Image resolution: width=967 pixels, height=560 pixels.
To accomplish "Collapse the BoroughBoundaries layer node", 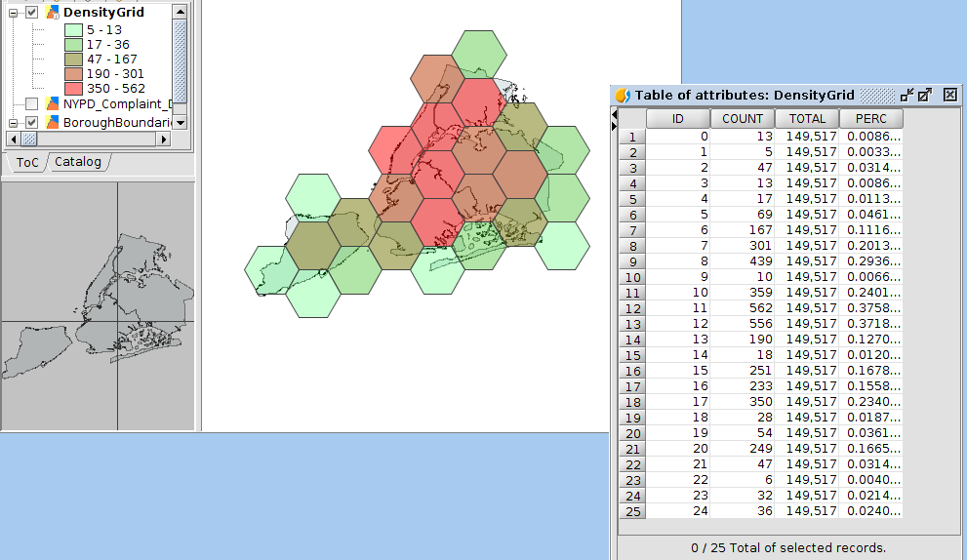I will [x=14, y=123].
